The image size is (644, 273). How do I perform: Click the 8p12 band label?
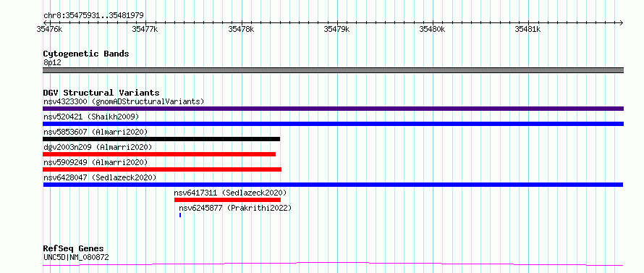click(52, 63)
